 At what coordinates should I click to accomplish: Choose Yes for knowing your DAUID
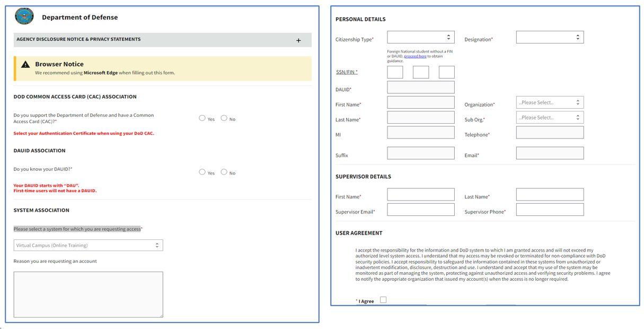point(202,172)
